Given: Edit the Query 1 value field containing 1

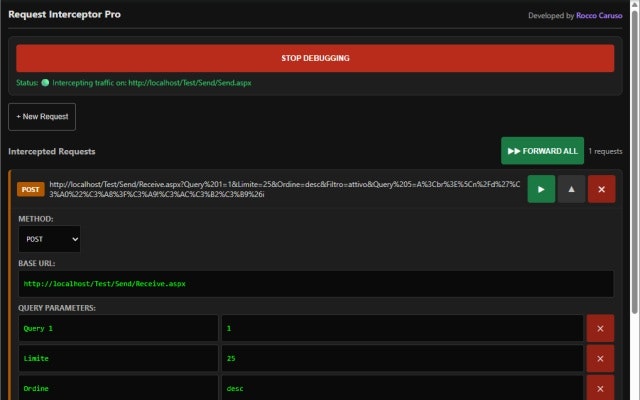Looking at the screenshot, I should (x=402, y=328).
